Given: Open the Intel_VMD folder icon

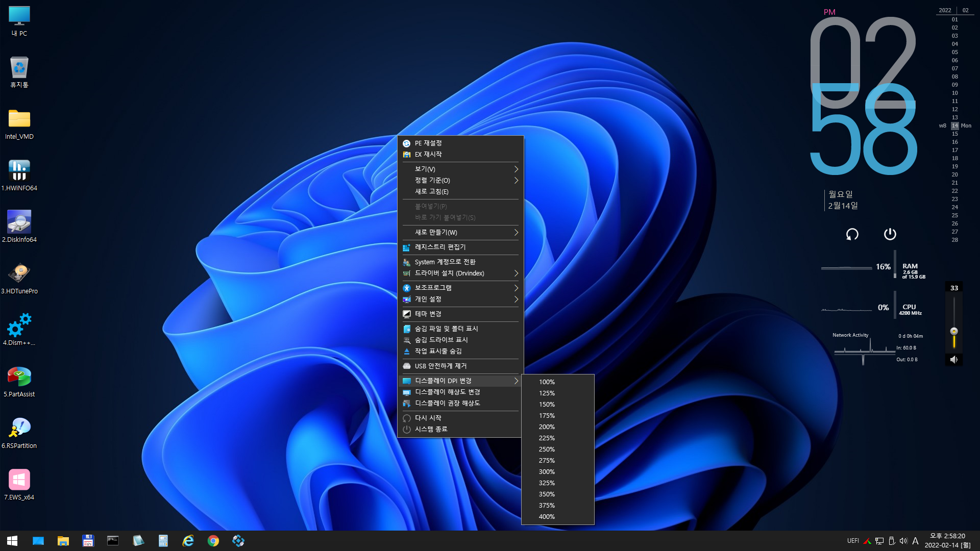Looking at the screenshot, I should (x=19, y=124).
